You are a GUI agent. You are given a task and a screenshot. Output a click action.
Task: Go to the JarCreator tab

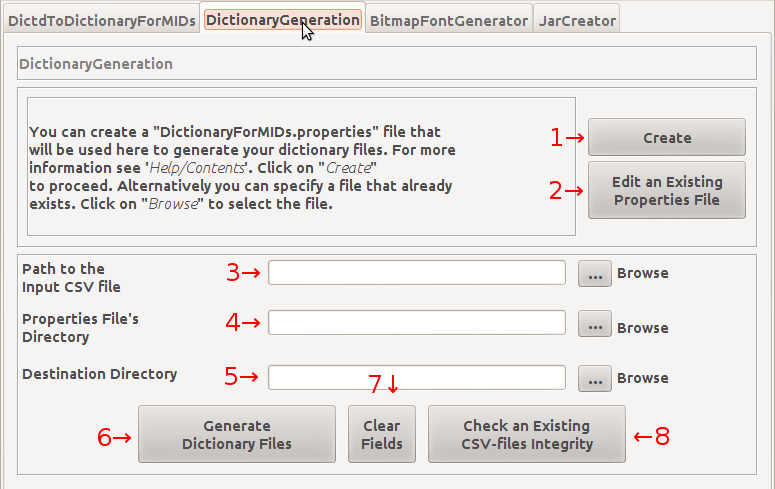pyautogui.click(x=576, y=20)
